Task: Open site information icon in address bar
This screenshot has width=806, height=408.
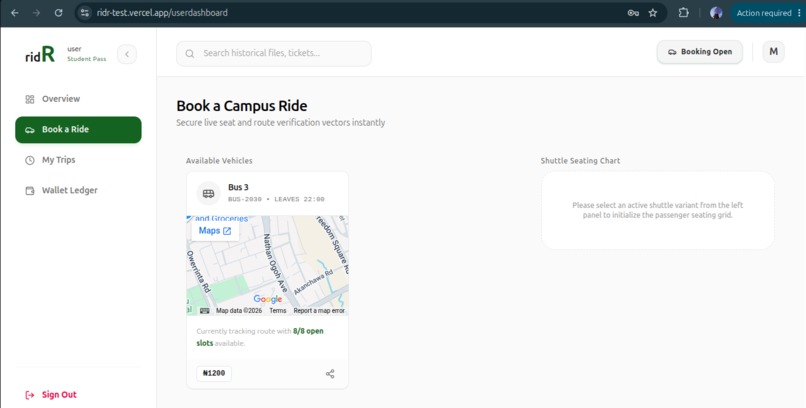Action: click(85, 13)
